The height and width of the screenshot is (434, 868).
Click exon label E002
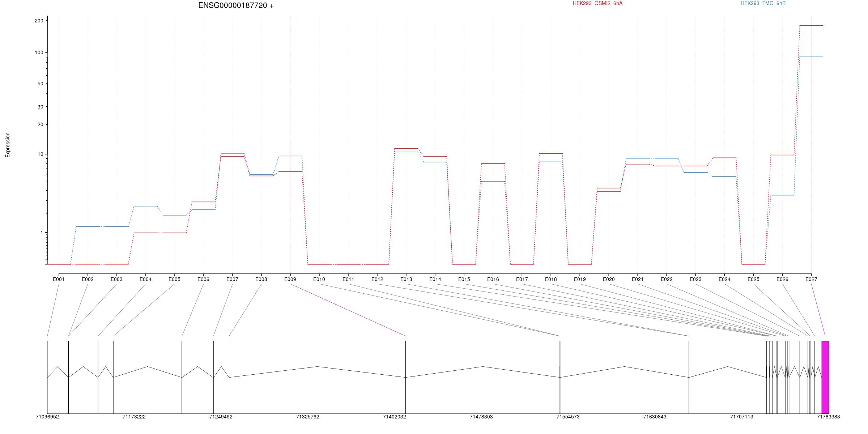(x=88, y=279)
